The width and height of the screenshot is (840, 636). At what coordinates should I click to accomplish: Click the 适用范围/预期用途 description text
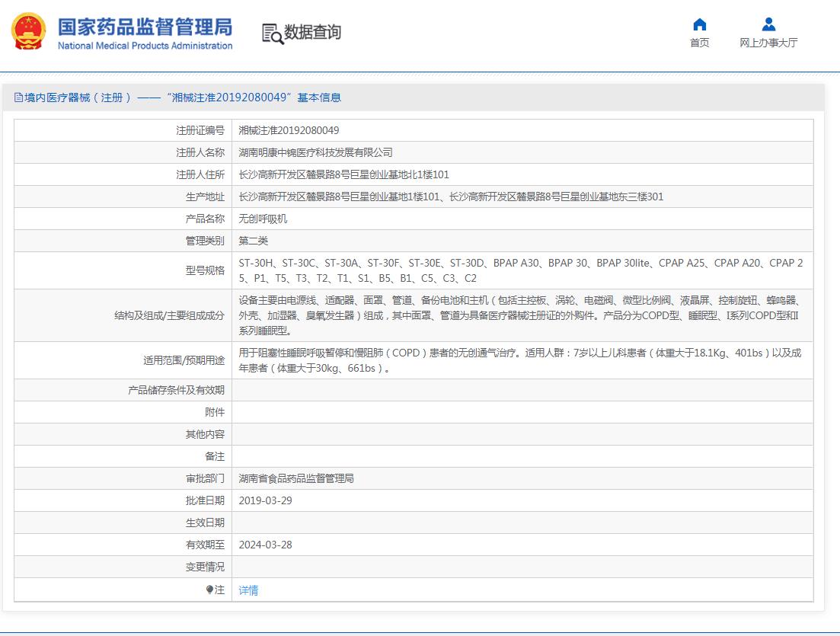pos(519,360)
